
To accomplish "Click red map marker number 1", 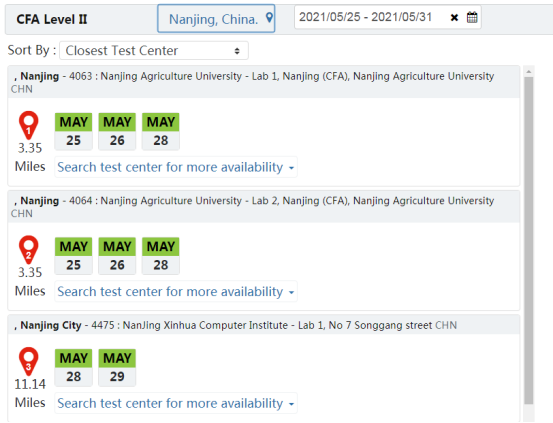I will [29, 125].
